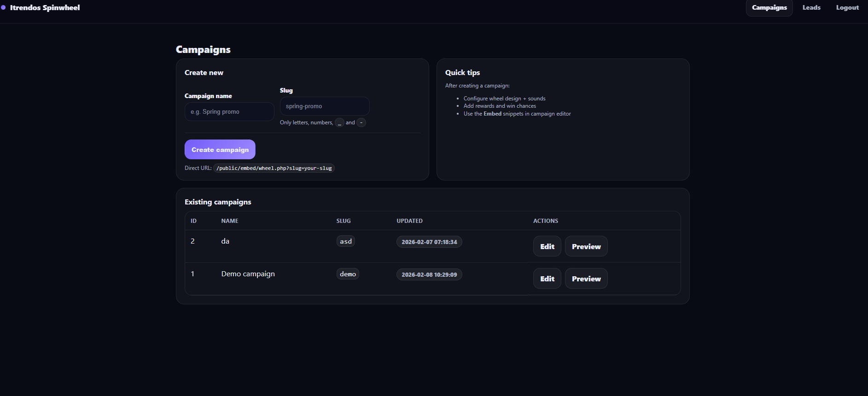Preview the Demo campaign
Screen dimensions: 868x396
586,279
